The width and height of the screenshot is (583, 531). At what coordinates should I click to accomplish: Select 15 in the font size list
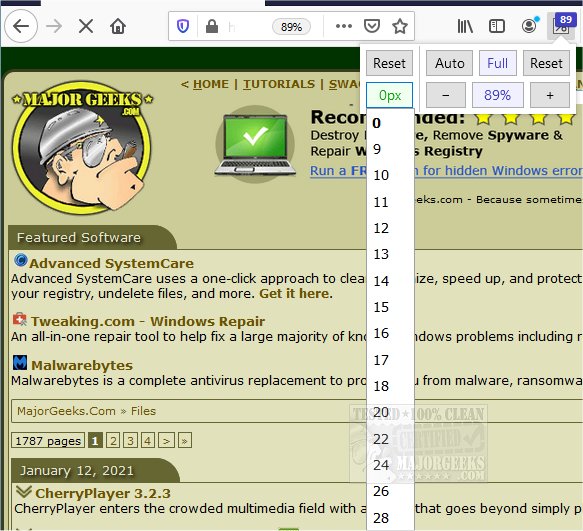(390, 307)
